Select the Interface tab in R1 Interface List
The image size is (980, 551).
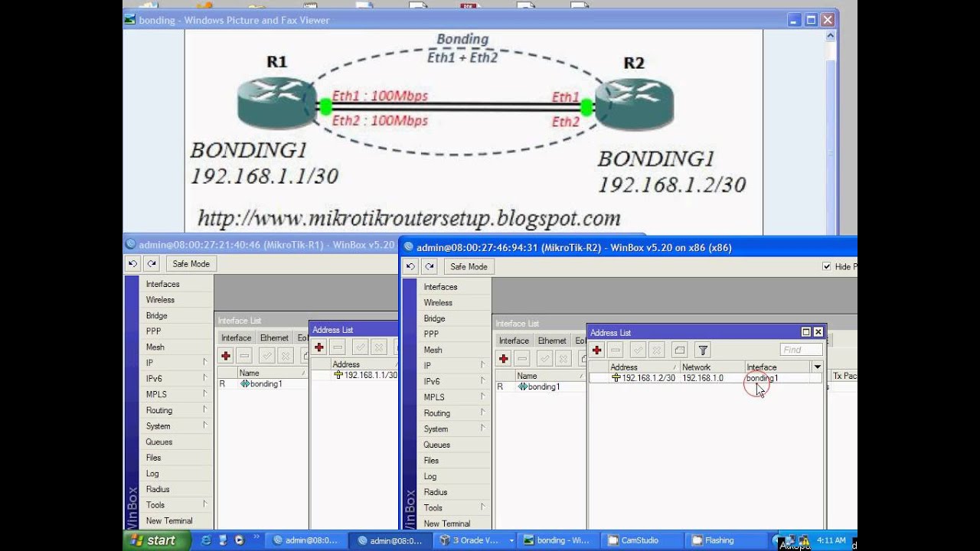pos(236,337)
